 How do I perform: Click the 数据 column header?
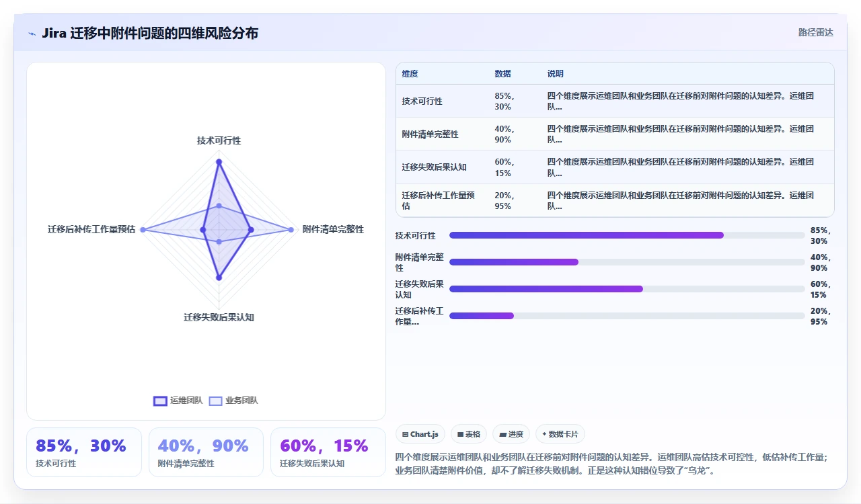click(x=502, y=74)
